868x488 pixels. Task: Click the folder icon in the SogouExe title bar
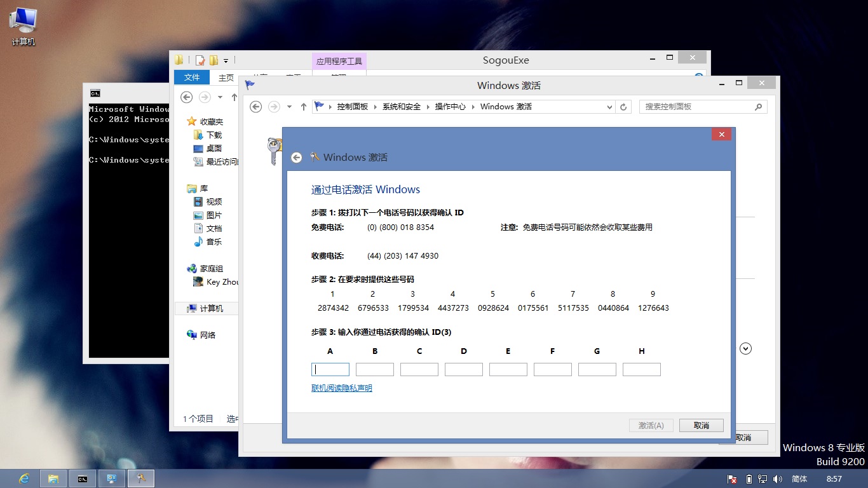click(179, 60)
